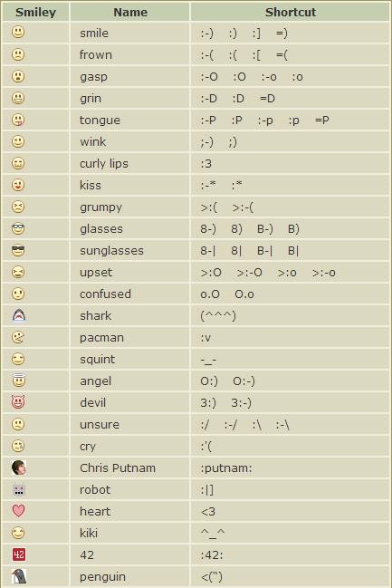The width and height of the screenshot is (392, 588).
Task: Click the tongue smiley icon
Action: click(x=18, y=120)
